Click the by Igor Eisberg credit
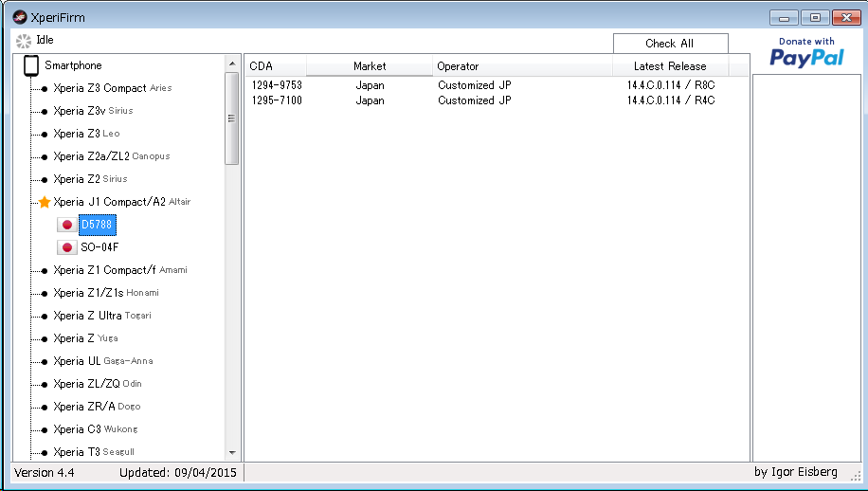Image resolution: width=868 pixels, height=491 pixels. point(796,472)
